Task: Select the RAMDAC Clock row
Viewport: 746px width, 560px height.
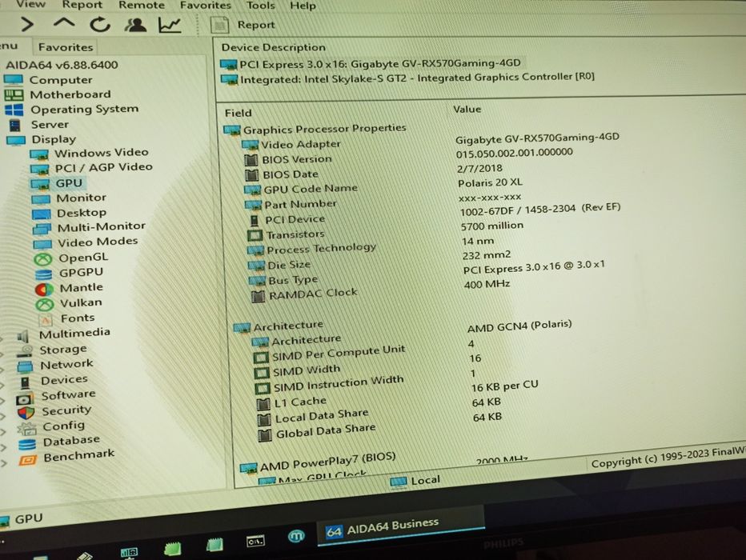Action: coord(380,290)
